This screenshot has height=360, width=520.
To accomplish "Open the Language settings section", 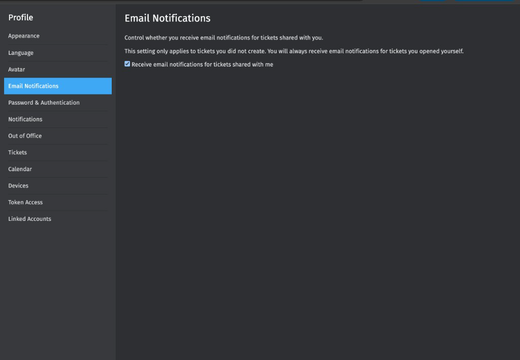I will pyautogui.click(x=58, y=53).
